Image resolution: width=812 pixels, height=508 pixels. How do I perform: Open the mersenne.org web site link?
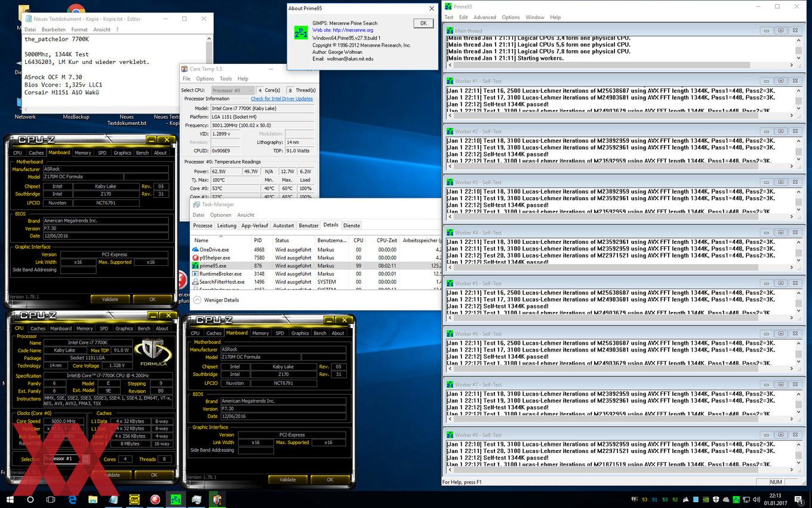[x=343, y=30]
